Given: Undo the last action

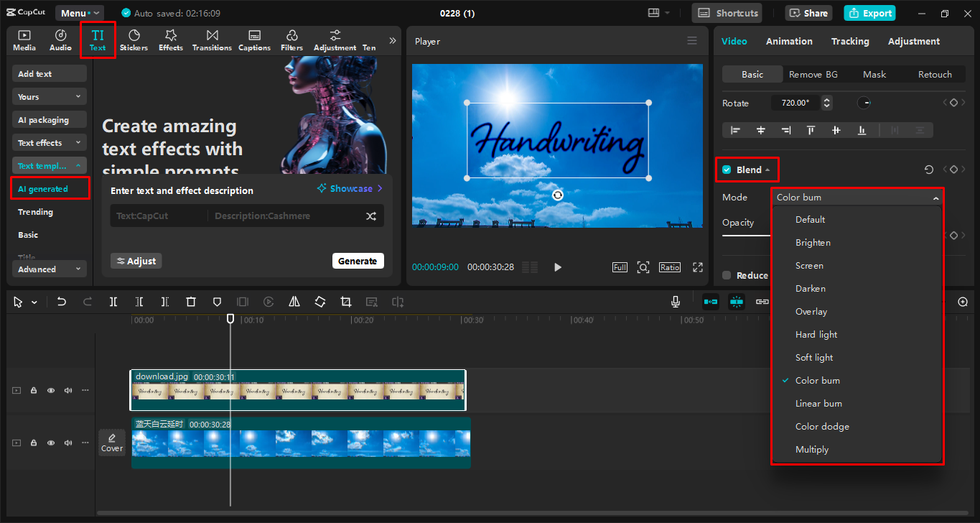Looking at the screenshot, I should [61, 302].
